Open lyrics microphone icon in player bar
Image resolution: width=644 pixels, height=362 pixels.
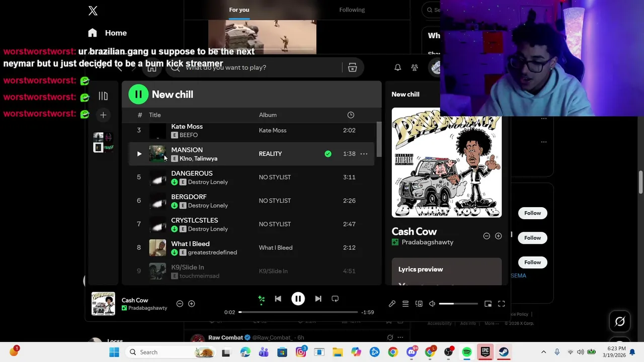(x=392, y=304)
